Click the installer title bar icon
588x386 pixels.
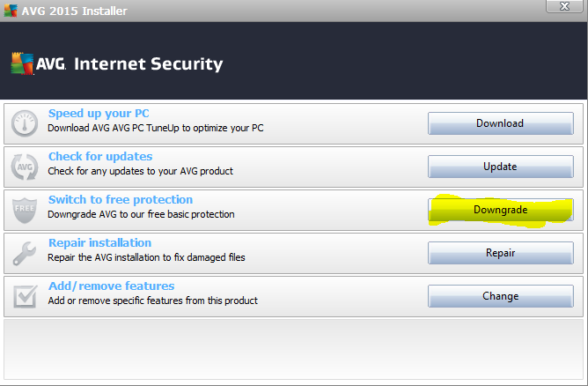pos(9,11)
